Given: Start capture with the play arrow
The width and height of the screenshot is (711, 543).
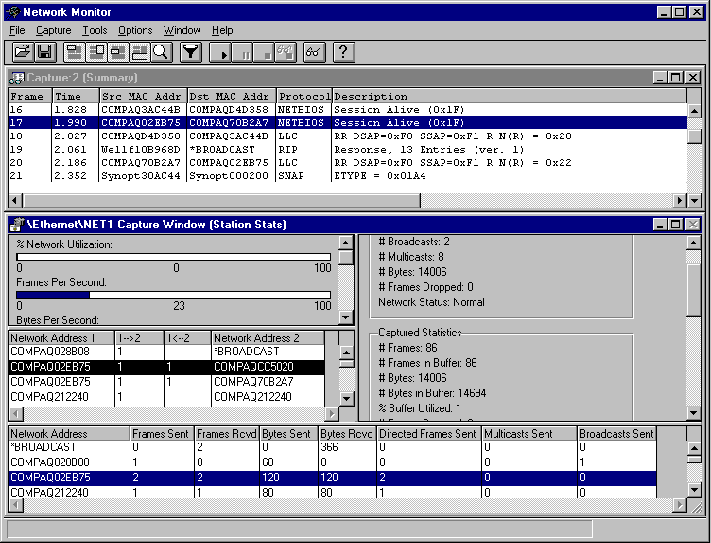Looking at the screenshot, I should coord(221,52).
